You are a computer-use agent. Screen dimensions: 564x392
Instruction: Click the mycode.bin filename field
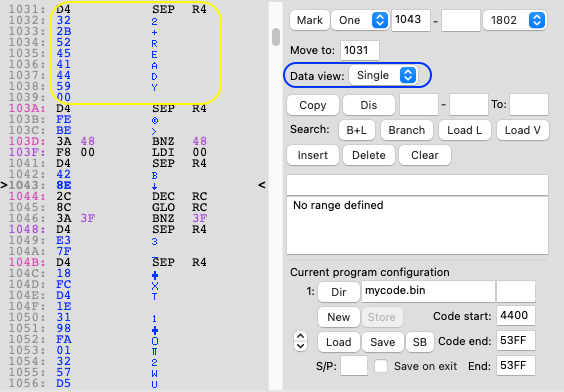[x=428, y=291]
